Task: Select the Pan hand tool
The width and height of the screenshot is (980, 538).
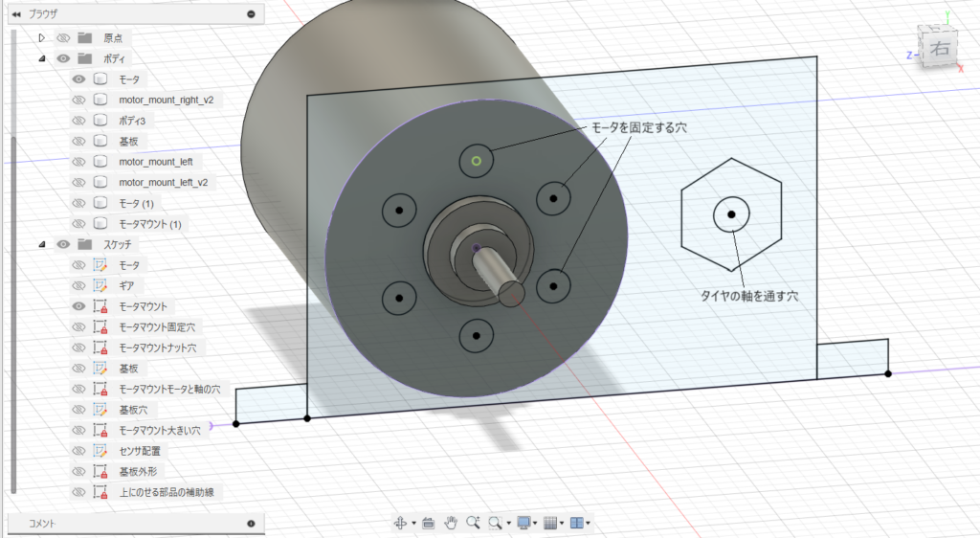Action: point(451,523)
